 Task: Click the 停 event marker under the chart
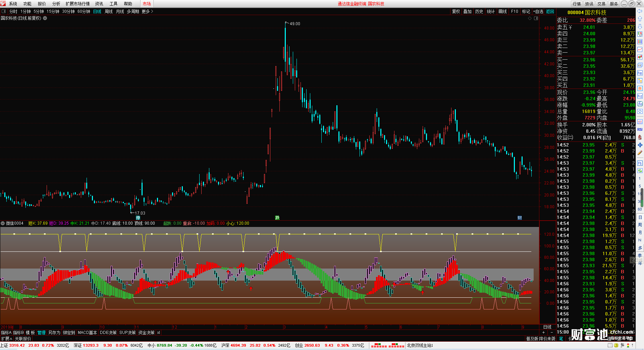138,218
